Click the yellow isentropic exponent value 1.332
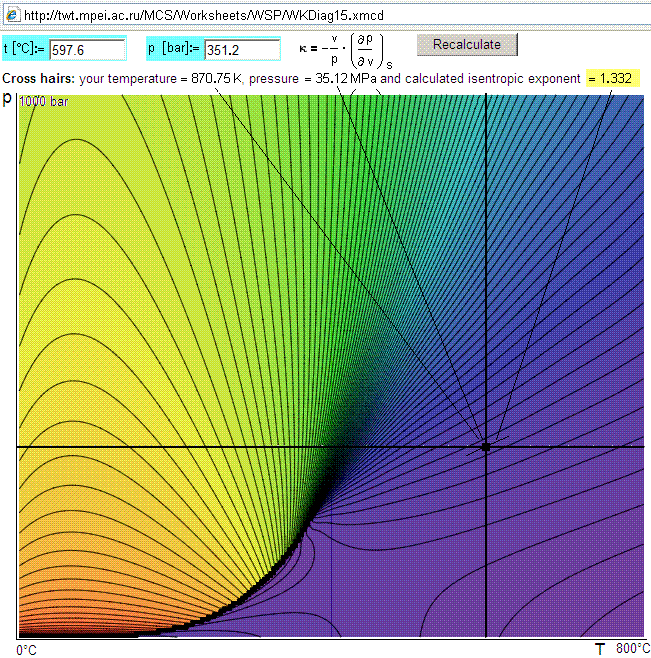 (x=613, y=78)
